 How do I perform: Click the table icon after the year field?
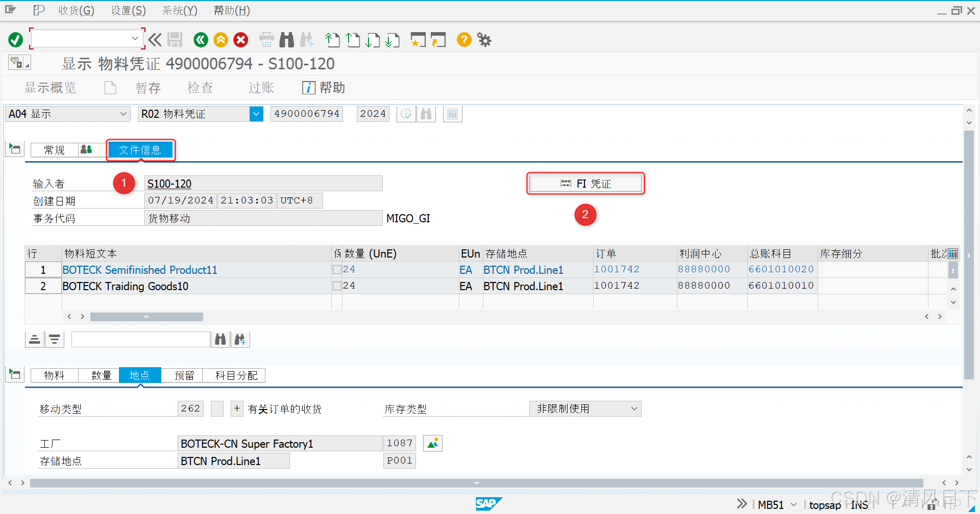click(x=453, y=114)
